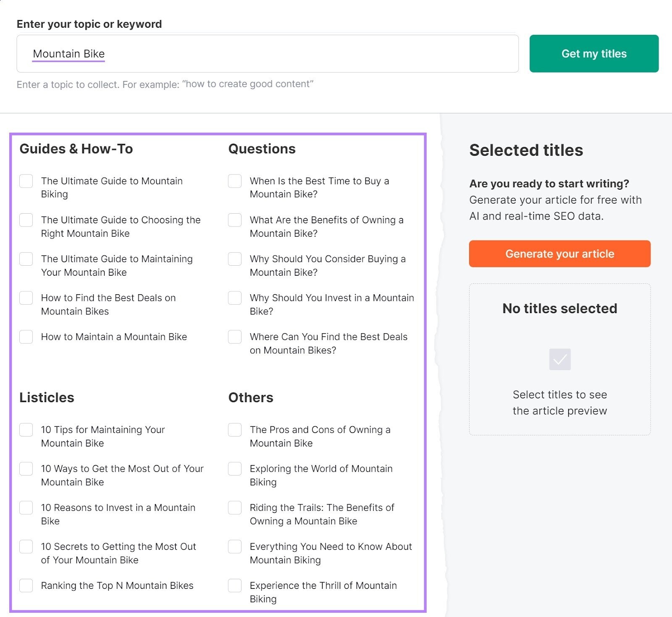Tick 'How to Maintain a Mountain Bike' checkbox
672x617 pixels.
coord(26,337)
